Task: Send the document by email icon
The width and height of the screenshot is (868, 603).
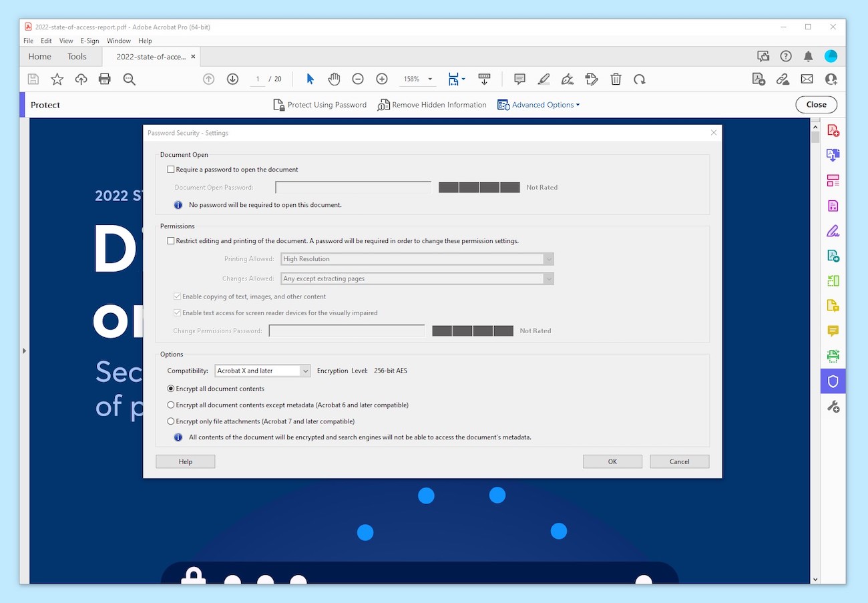Action: point(807,78)
